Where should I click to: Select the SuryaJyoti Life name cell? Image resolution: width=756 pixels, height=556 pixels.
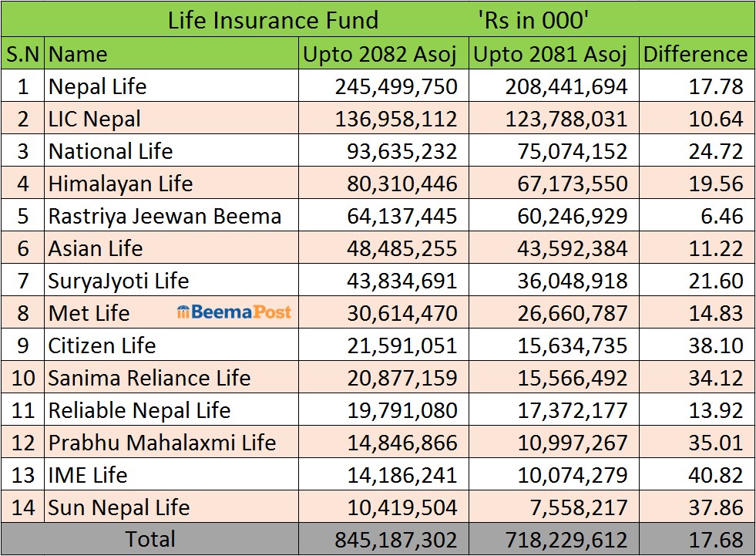118,281
